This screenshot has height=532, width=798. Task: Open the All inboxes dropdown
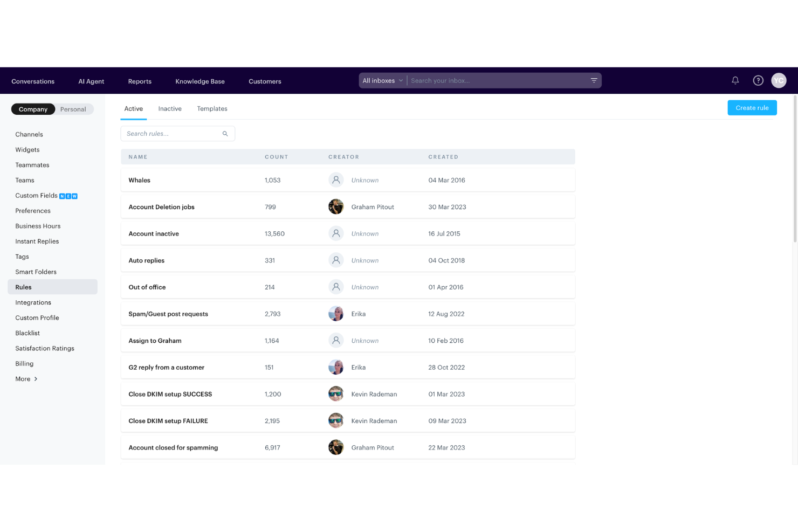point(382,80)
